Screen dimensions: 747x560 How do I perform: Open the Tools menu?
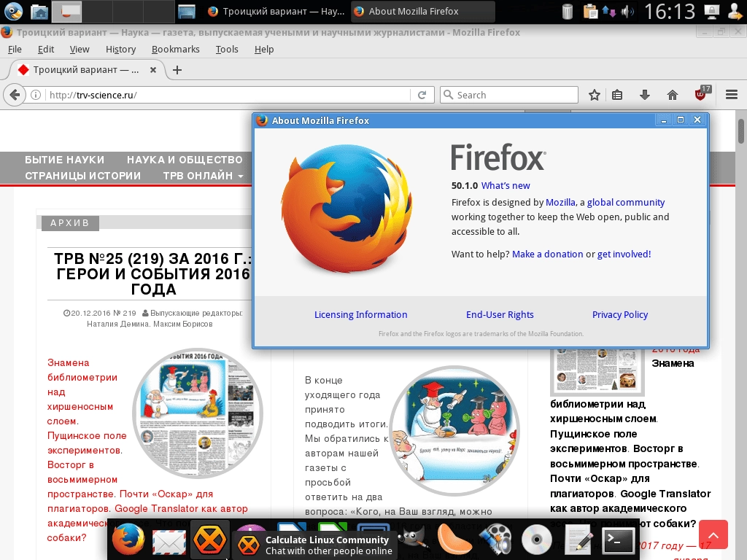(227, 49)
